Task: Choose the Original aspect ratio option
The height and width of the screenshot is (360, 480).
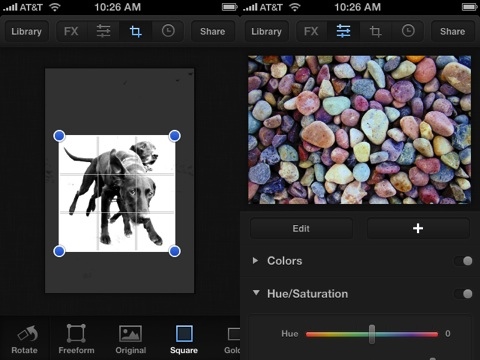Action: click(131, 339)
